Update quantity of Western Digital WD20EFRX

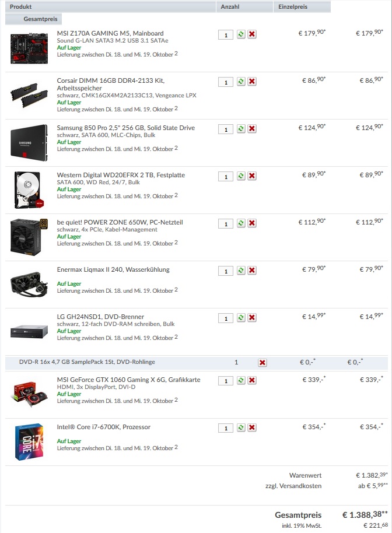241,176
